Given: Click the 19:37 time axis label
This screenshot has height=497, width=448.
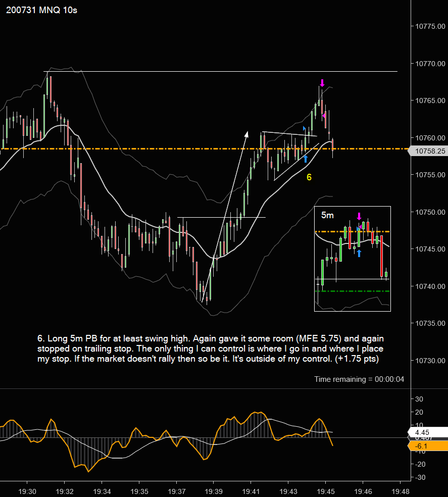Looking at the screenshot, I should [177, 491].
